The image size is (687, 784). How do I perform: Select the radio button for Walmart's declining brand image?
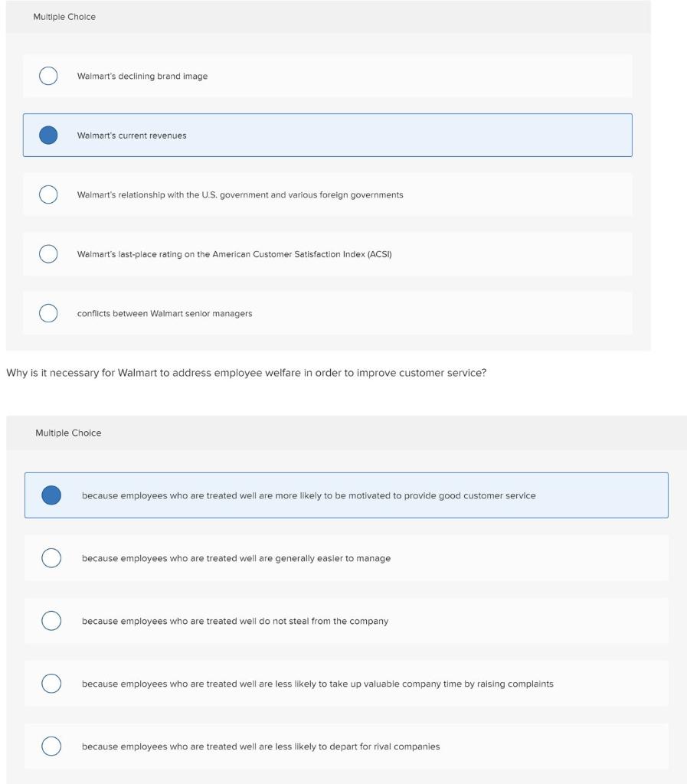coord(48,76)
